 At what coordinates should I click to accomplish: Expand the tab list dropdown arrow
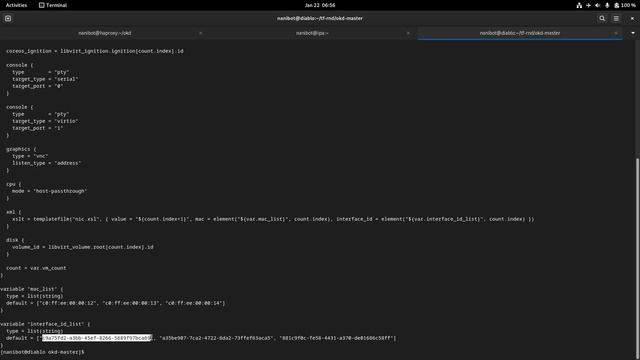pyautogui.click(x=633, y=33)
